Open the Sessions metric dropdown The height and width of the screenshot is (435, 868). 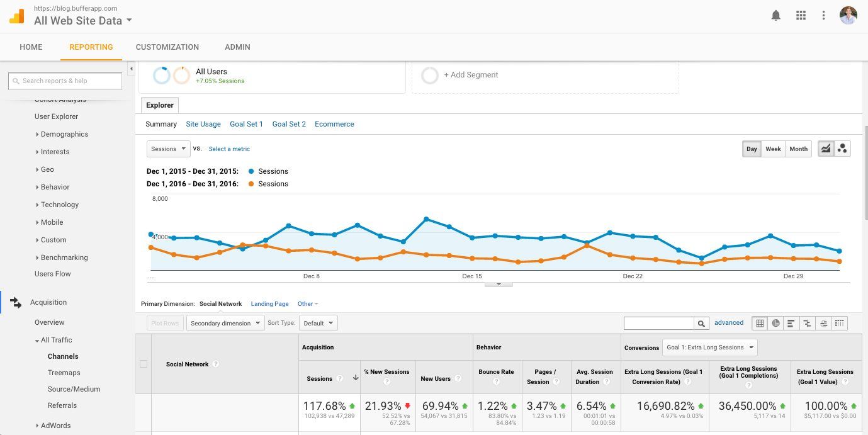pos(167,149)
